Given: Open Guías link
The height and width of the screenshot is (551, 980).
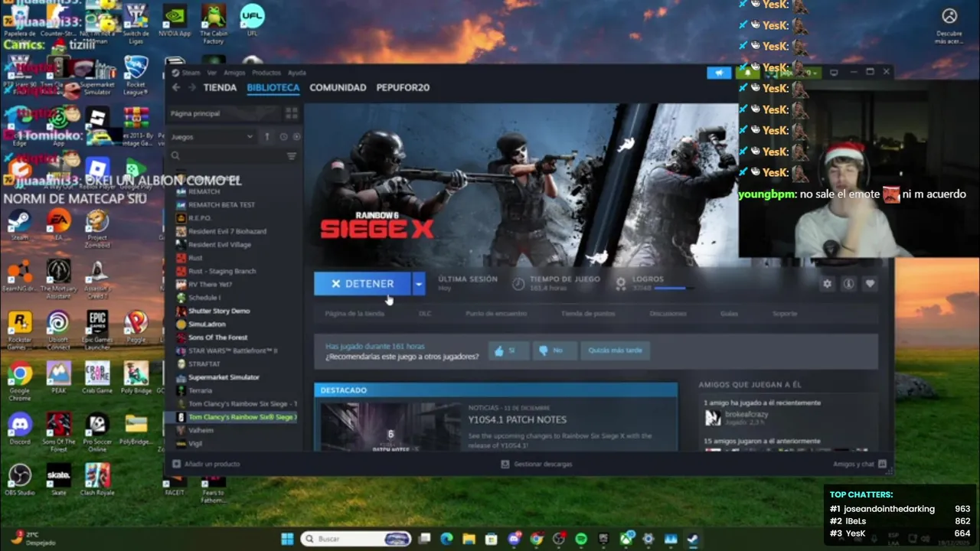Looking at the screenshot, I should [729, 314].
